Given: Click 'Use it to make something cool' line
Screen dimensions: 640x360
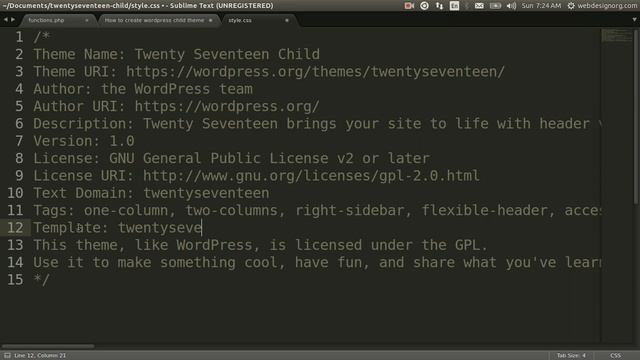Looking at the screenshot, I should point(317,262).
